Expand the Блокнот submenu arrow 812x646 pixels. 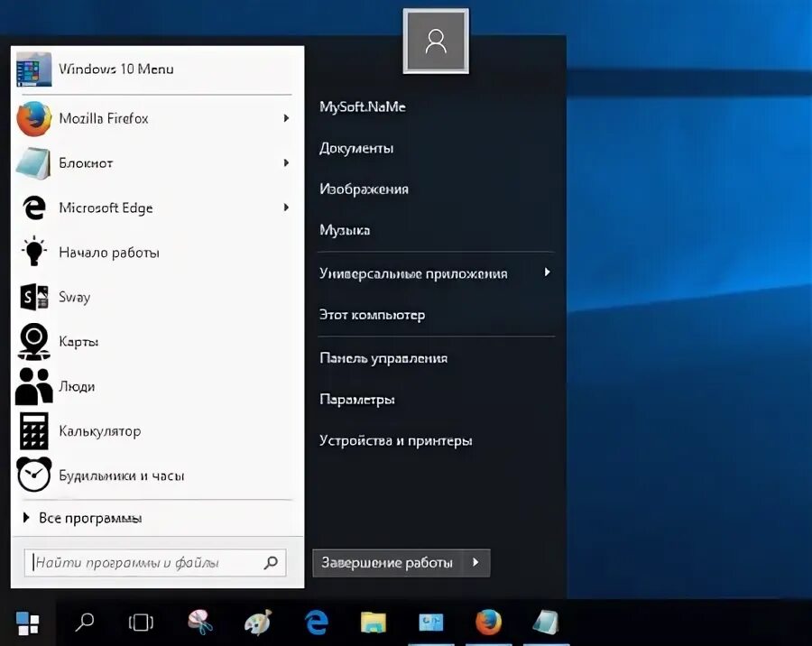coord(286,163)
